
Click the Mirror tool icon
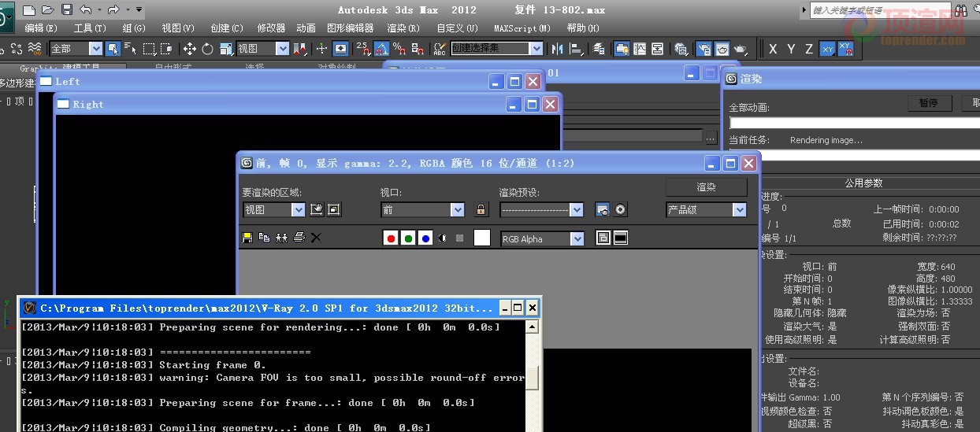pos(558,48)
